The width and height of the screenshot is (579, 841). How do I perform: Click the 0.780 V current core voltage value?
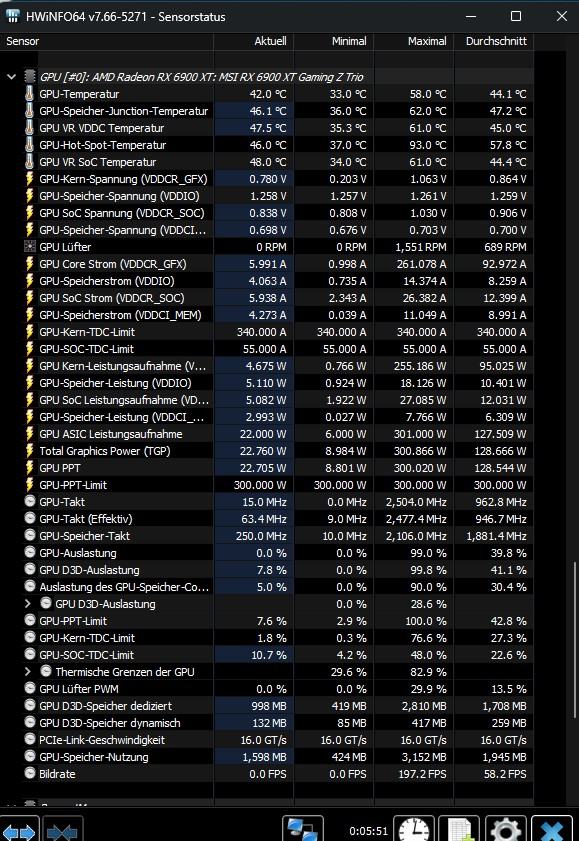tap(268, 179)
